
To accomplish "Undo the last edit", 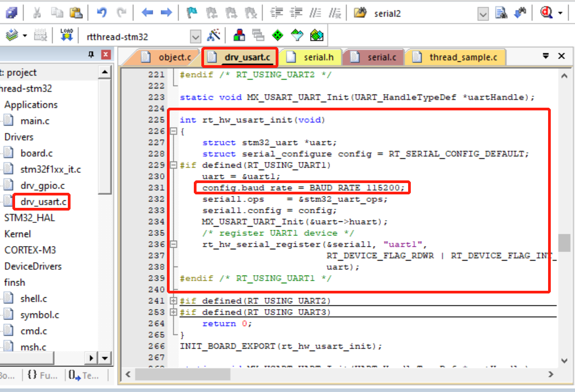I will [102, 13].
